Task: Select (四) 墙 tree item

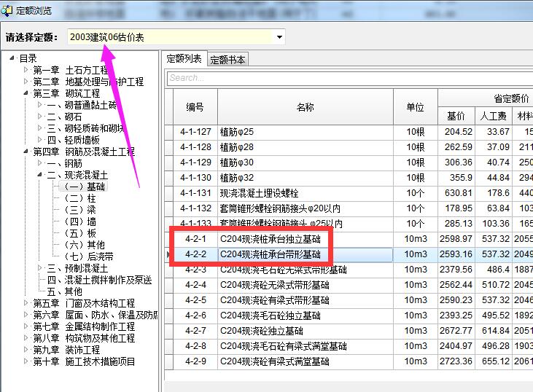Action: point(80,222)
